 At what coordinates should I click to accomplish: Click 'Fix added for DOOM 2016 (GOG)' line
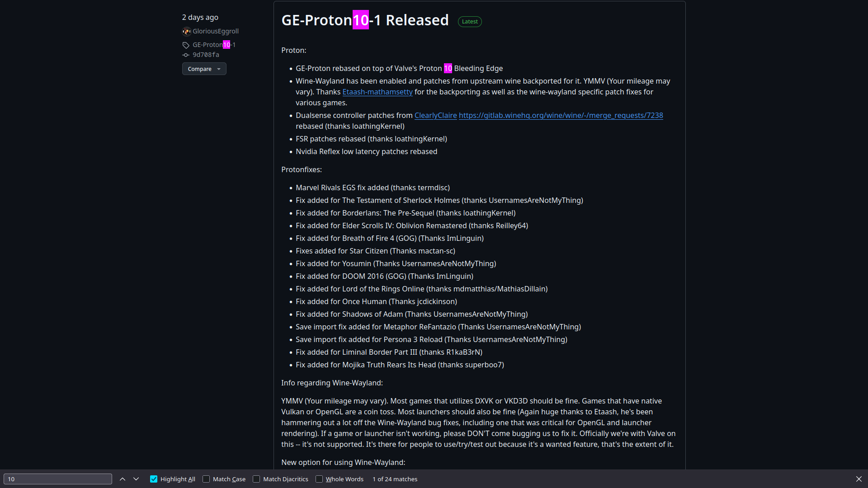click(385, 276)
